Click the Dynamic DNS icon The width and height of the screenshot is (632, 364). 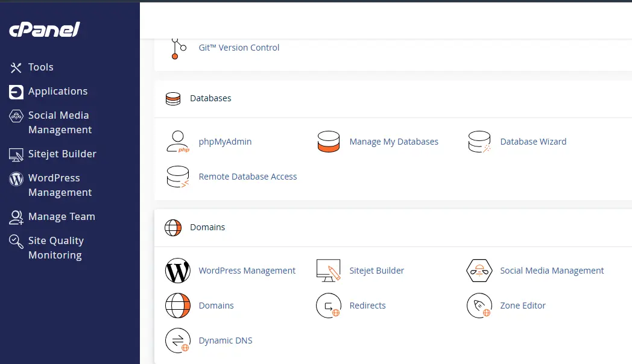coord(178,340)
